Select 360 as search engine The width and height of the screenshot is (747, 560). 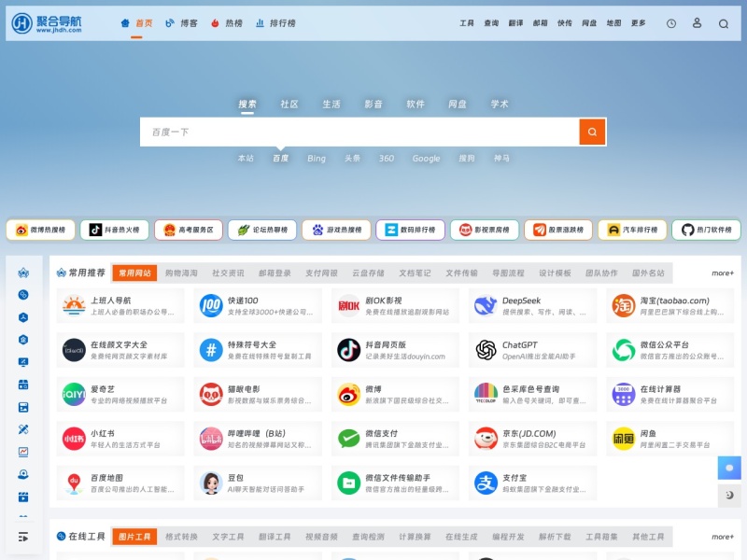coord(387,158)
